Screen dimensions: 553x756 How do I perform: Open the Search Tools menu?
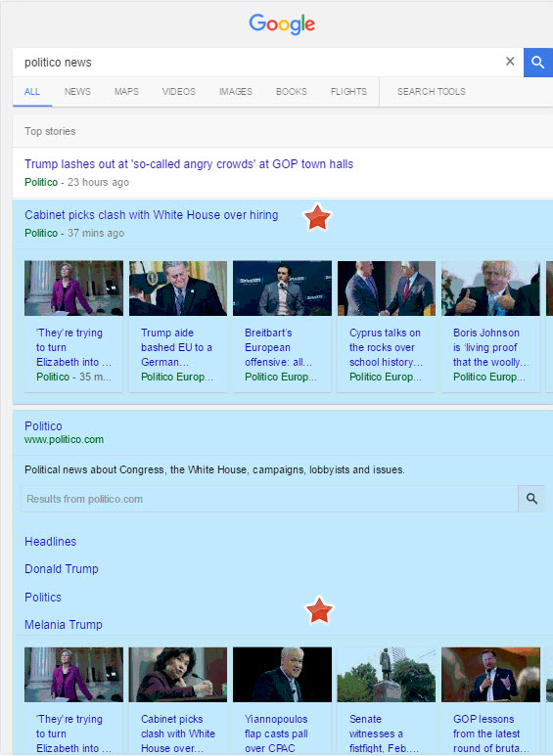click(432, 92)
